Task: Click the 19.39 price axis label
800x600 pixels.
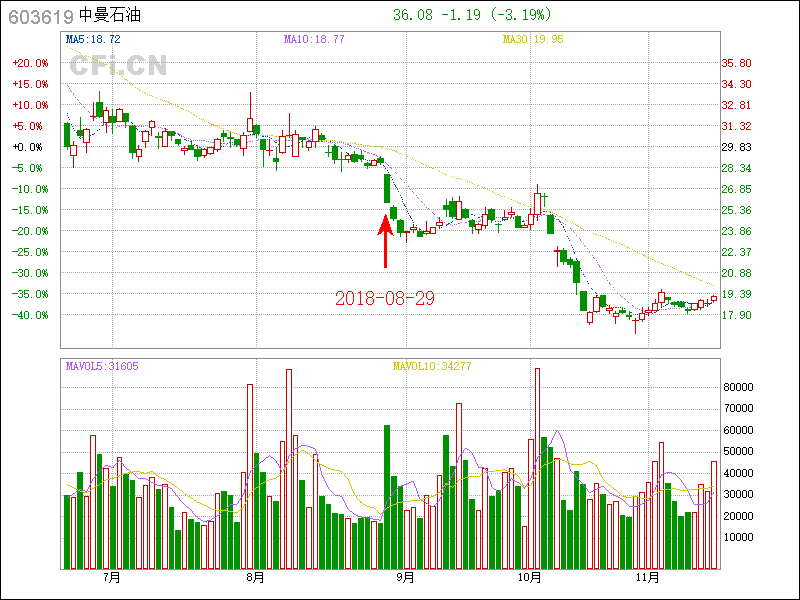Action: pos(737,294)
